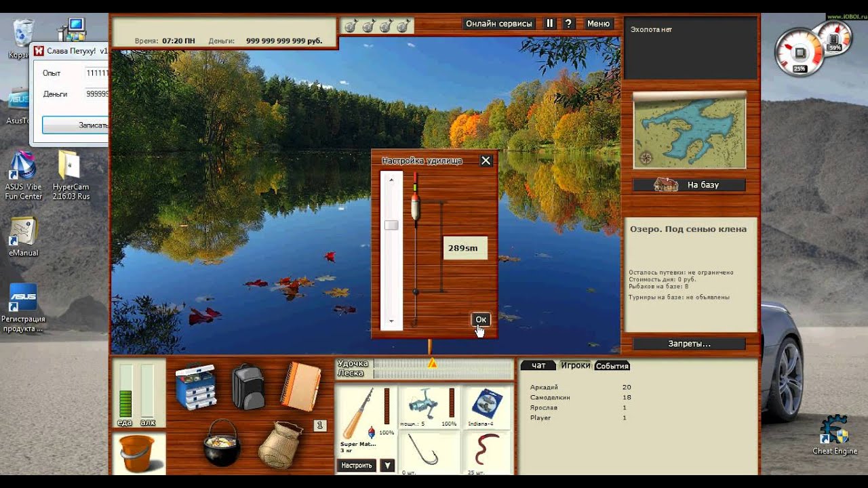Click the orange bucket icon
The width and height of the screenshot is (868, 488).
coord(137,453)
